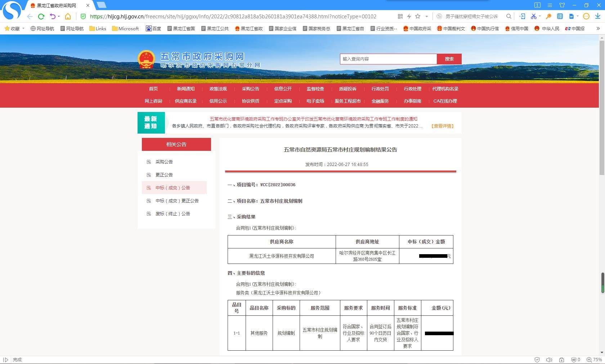Expand the hidden bookmarks overflow chevron
Screen dimensions: 605x364
(598, 28)
